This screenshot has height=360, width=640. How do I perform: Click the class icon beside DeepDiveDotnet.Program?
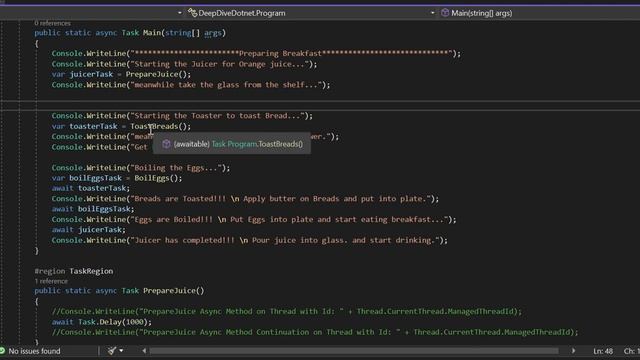click(x=192, y=13)
